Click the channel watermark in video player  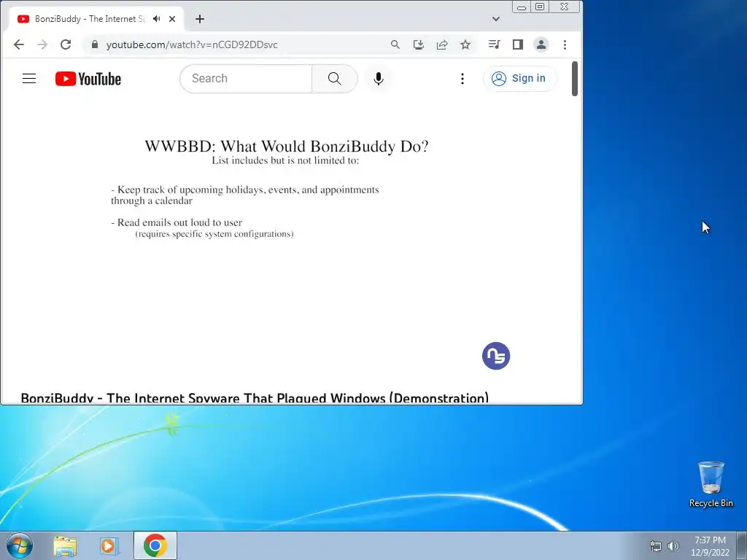click(x=496, y=356)
